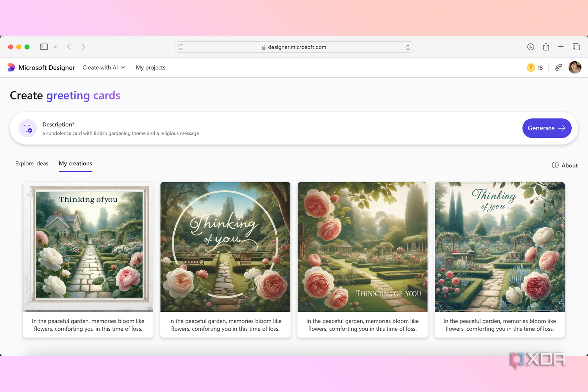Open the cursive top 'Thinking of you..' card
Viewport: 588px width, 392px height.
[500, 247]
